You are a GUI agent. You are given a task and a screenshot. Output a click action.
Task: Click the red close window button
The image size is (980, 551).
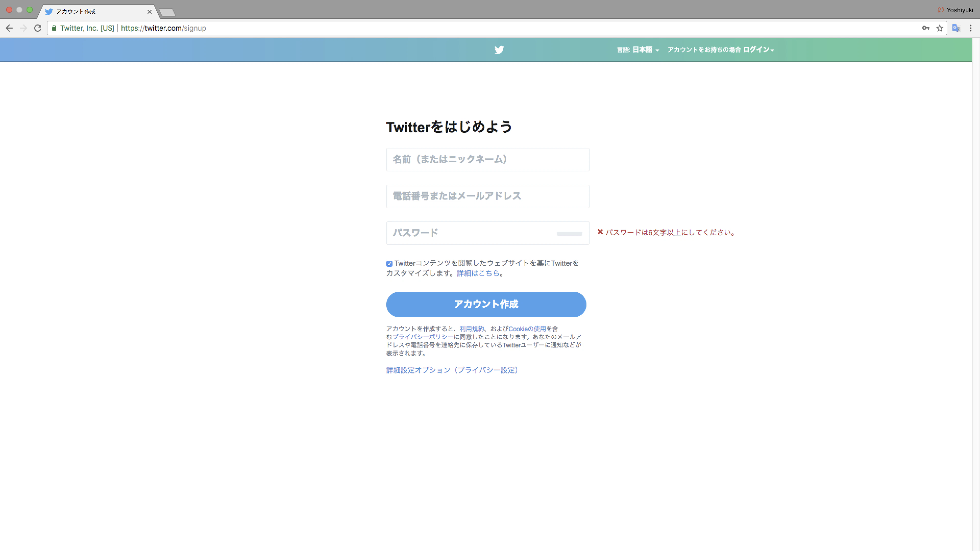[x=9, y=10]
